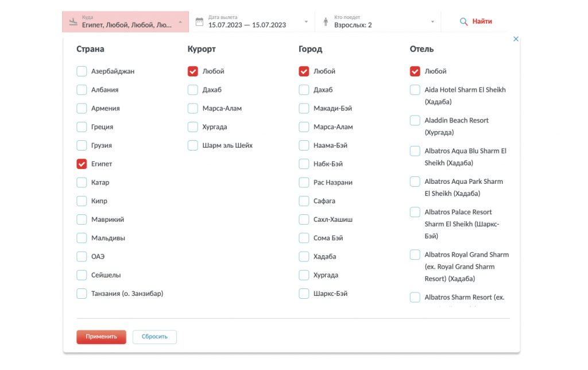
Task: Uncheck Любой in the Отель column
Action: point(415,72)
